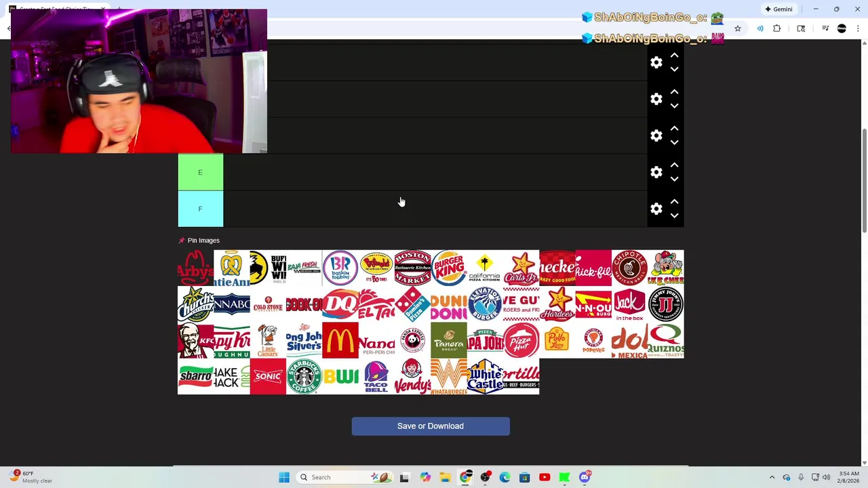Image resolution: width=868 pixels, height=488 pixels.
Task: Select the Jack in the Box logo
Action: pos(629,304)
